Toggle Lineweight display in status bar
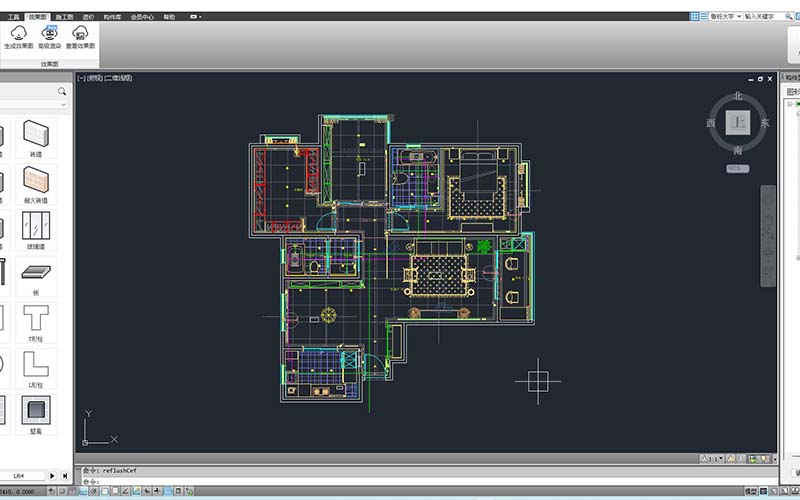800x500 pixels. [x=157, y=491]
